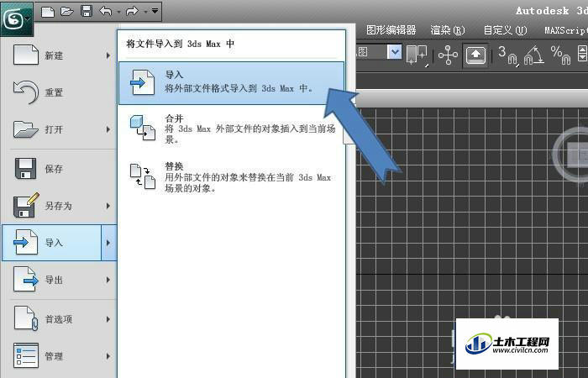Select 新建 in the application menu
The width and height of the screenshot is (588, 378).
(x=59, y=55)
